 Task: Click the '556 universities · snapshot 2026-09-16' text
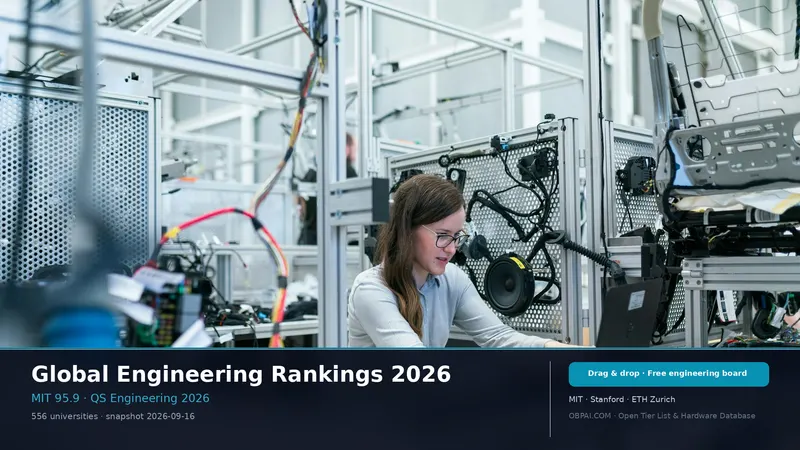pyautogui.click(x=113, y=416)
